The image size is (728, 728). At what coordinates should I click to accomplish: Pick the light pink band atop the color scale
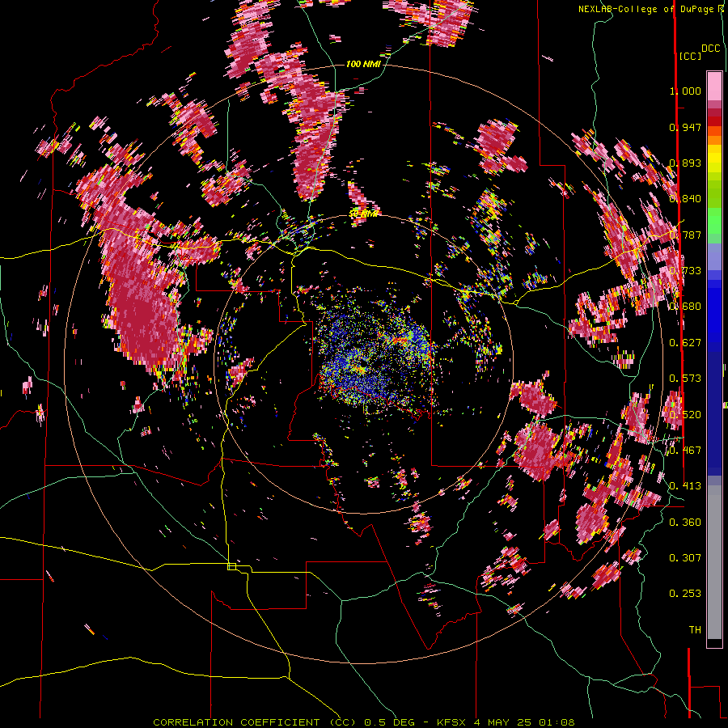tap(714, 86)
